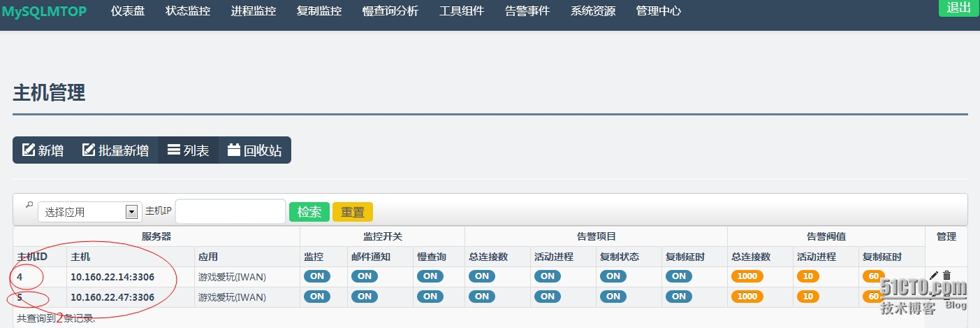Image resolution: width=980 pixels, height=328 pixels.
Task: Toggle alarm-item 复制延时 ON badge for host ID 4
Action: click(x=679, y=276)
